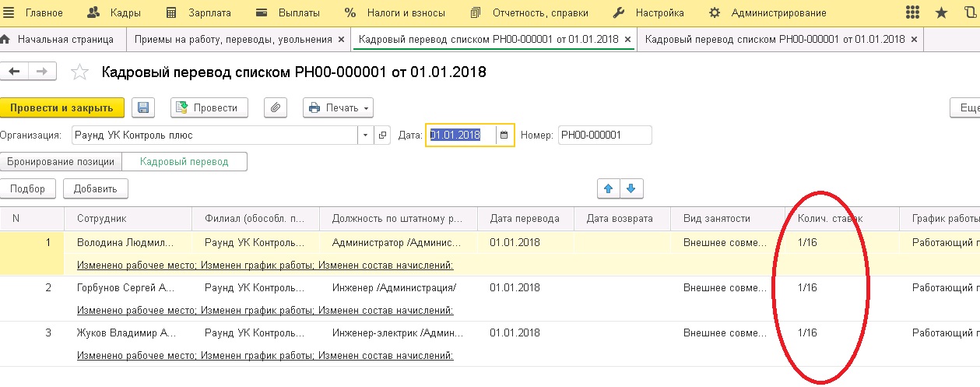
Task: Close the Приемы на работу tab
Action: [x=341, y=39]
